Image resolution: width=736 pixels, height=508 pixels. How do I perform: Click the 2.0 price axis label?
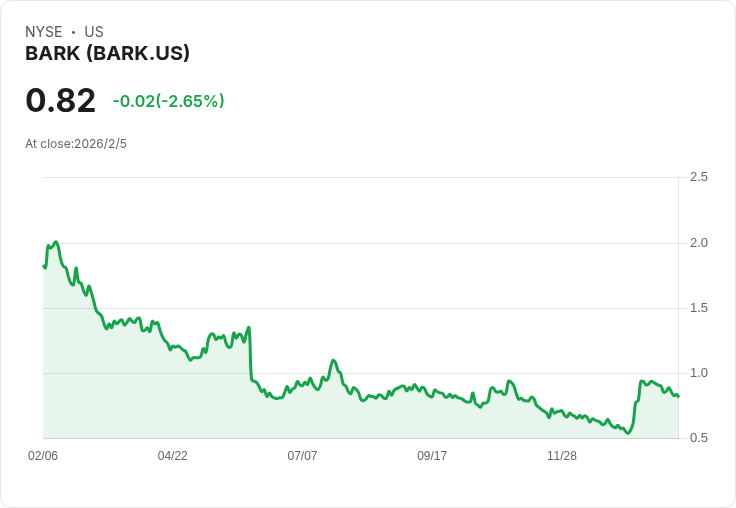pyautogui.click(x=698, y=243)
